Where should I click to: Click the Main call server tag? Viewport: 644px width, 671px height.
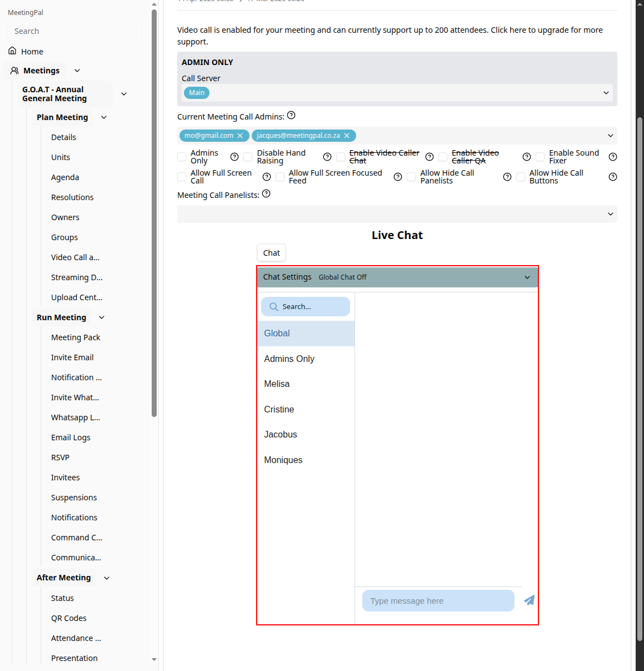click(x=197, y=93)
